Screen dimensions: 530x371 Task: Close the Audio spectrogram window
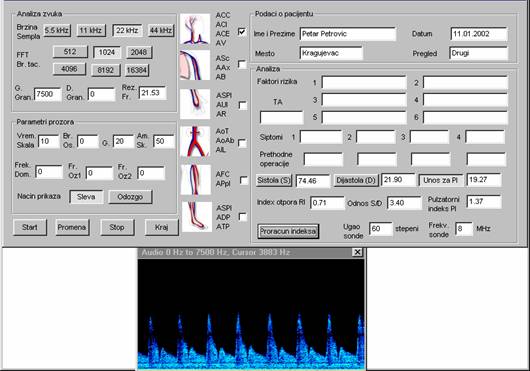[x=357, y=252]
